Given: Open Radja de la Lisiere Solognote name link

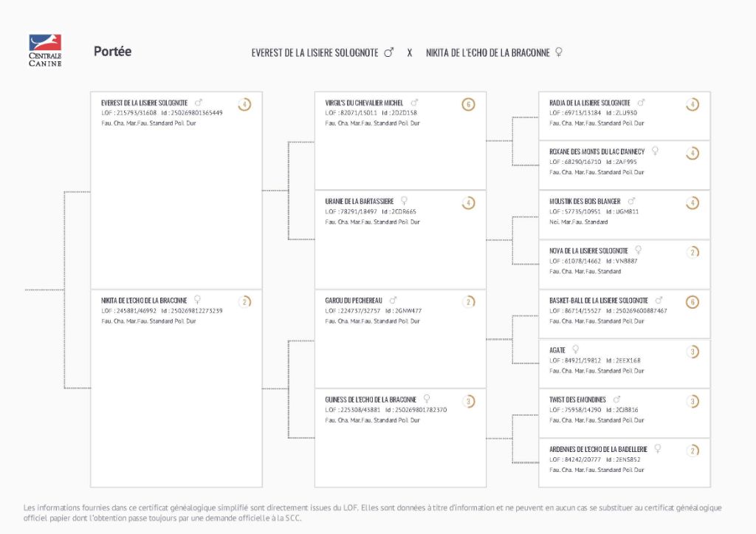Looking at the screenshot, I should point(589,103).
